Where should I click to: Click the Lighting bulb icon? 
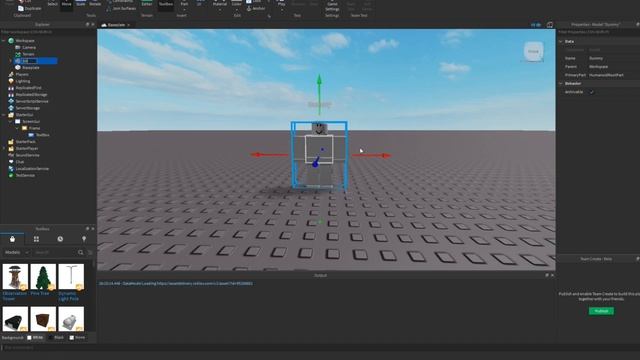[x=11, y=81]
